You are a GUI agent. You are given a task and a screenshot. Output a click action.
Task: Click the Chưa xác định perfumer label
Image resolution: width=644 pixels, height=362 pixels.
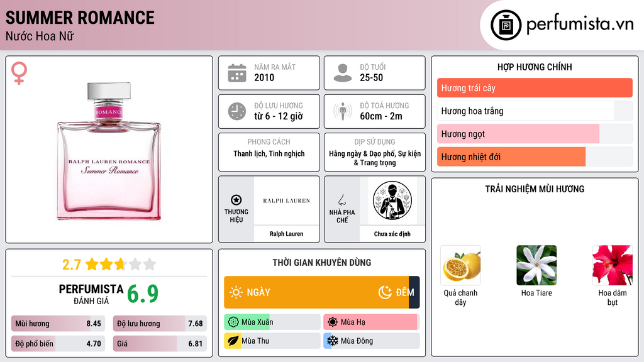392,234
